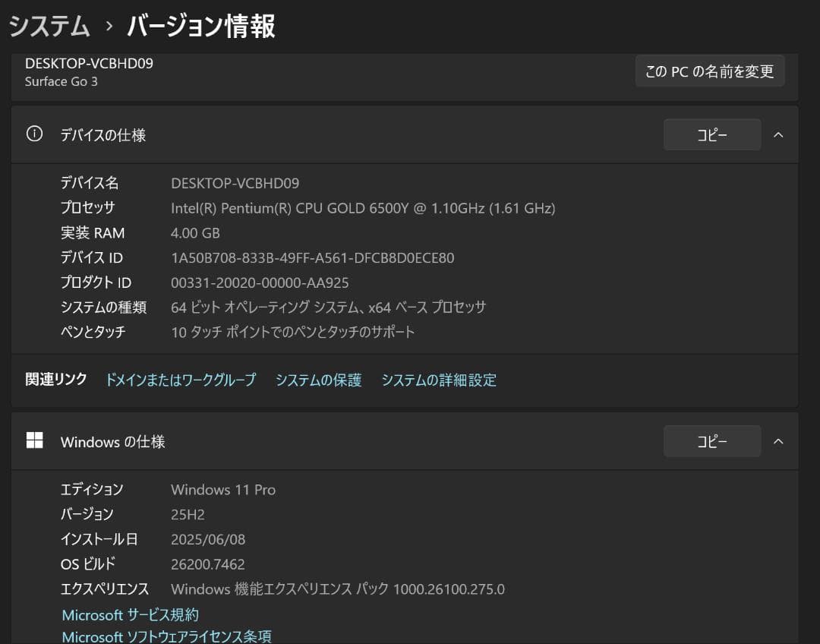Collapse the Windows の仕様 section chevron
The width and height of the screenshot is (820, 644).
point(778,441)
